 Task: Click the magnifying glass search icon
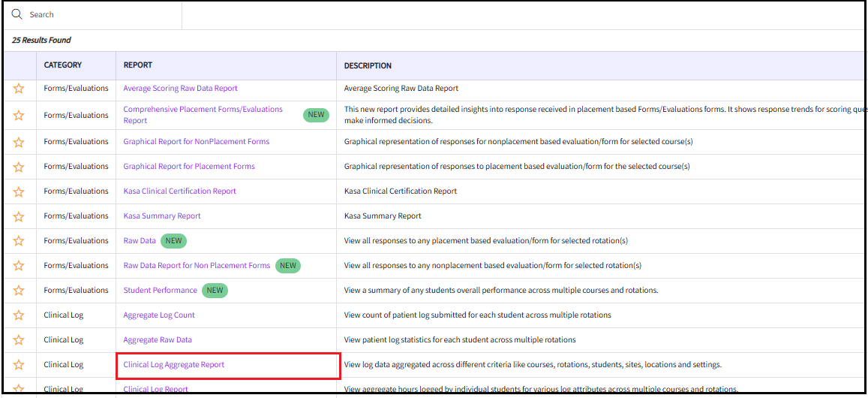point(17,14)
